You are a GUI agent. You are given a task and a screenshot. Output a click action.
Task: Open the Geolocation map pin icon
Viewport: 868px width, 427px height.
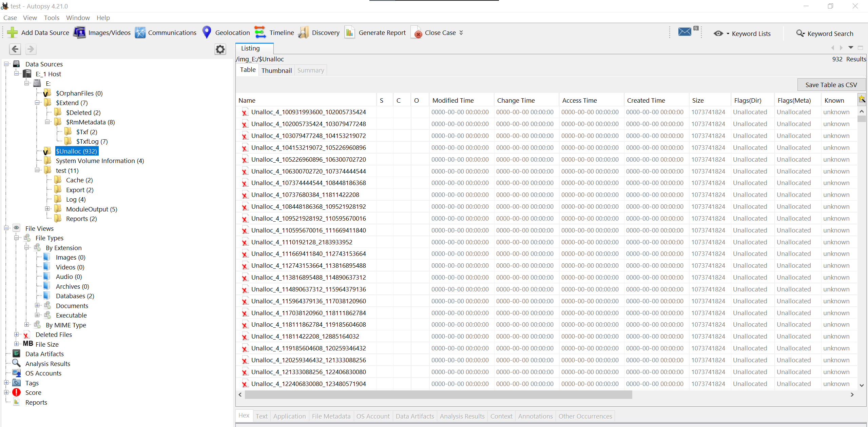click(207, 32)
